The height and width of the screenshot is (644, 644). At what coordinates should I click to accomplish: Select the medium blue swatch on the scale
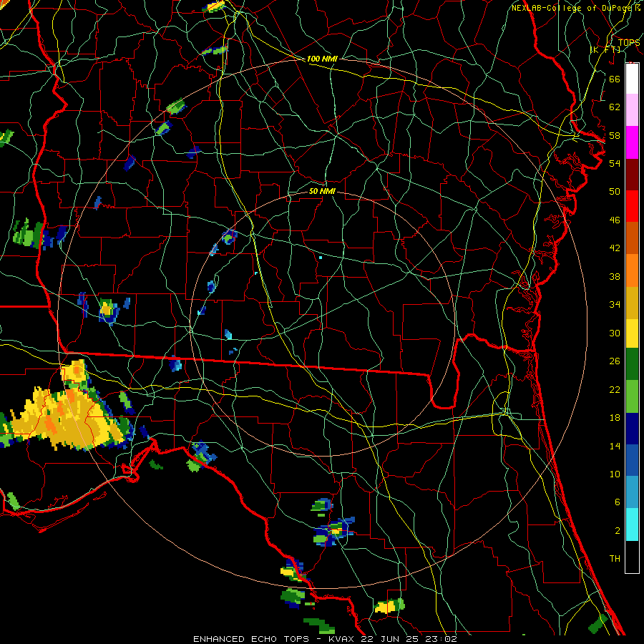632,460
